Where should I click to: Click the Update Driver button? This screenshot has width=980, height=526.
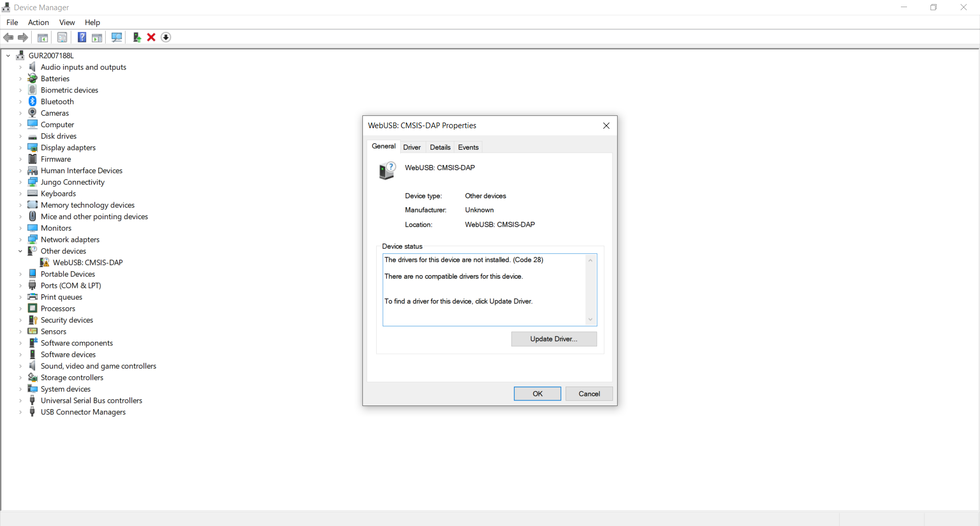(x=554, y=339)
